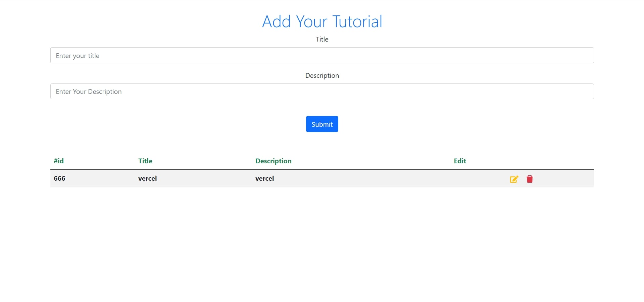The image size is (644, 302).
Task: Click the Submit button
Action: (322, 124)
